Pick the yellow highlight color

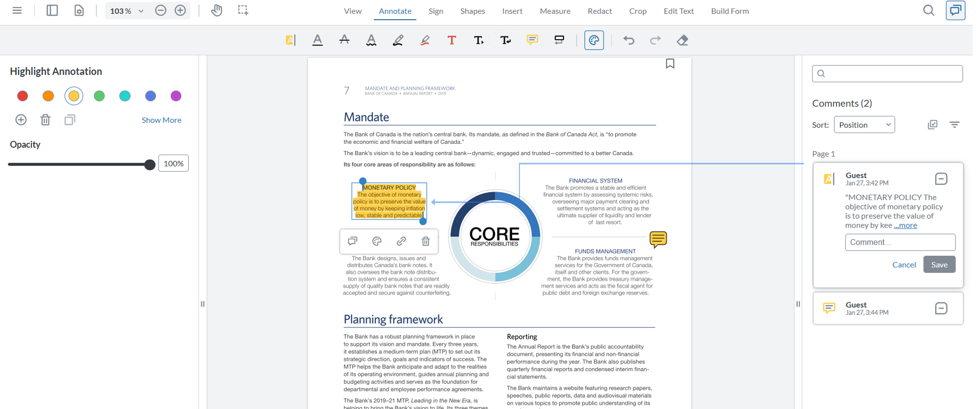(x=74, y=96)
